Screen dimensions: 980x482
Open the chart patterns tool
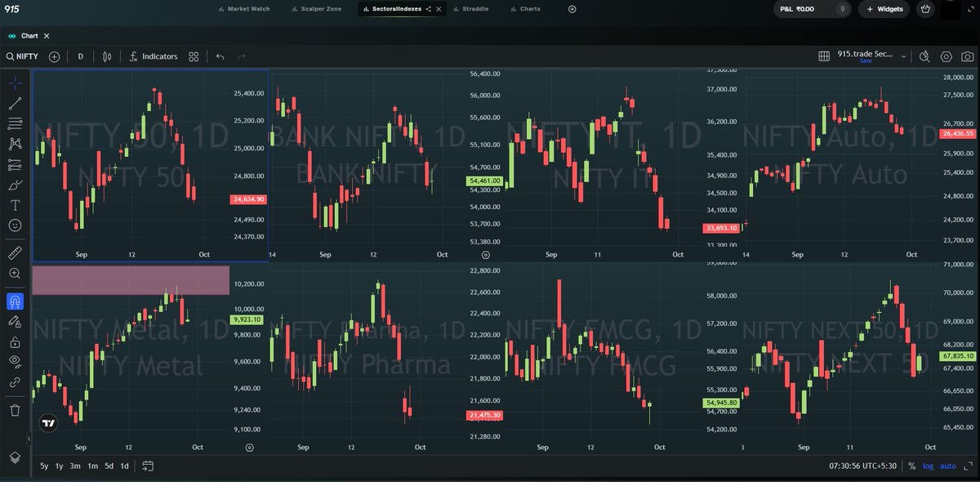pos(15,144)
